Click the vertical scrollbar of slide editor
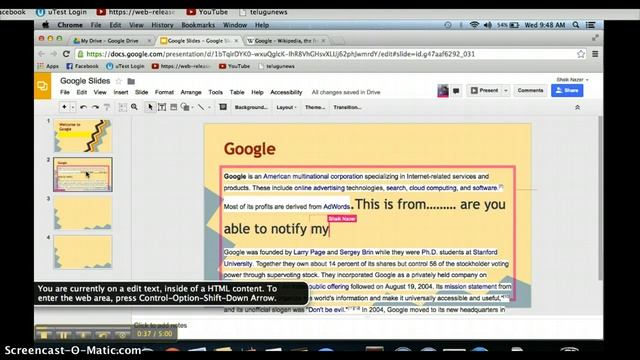This screenshot has height=360, width=640. (x=600, y=198)
